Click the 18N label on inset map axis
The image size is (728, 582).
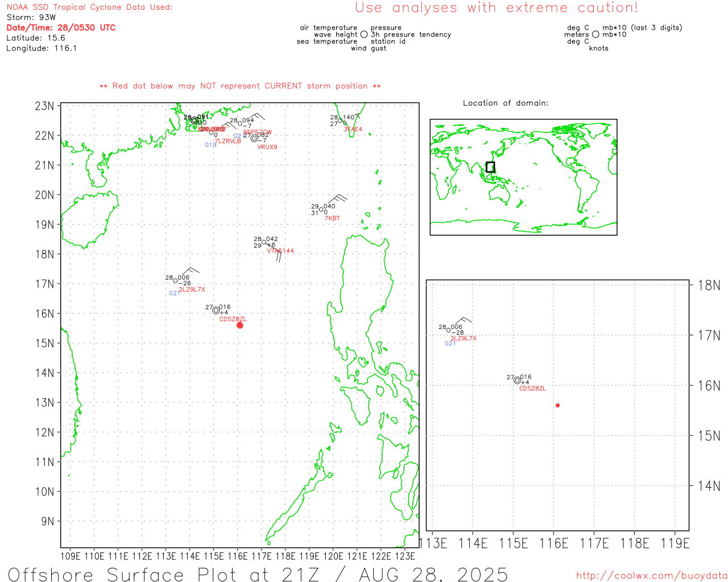tap(709, 285)
